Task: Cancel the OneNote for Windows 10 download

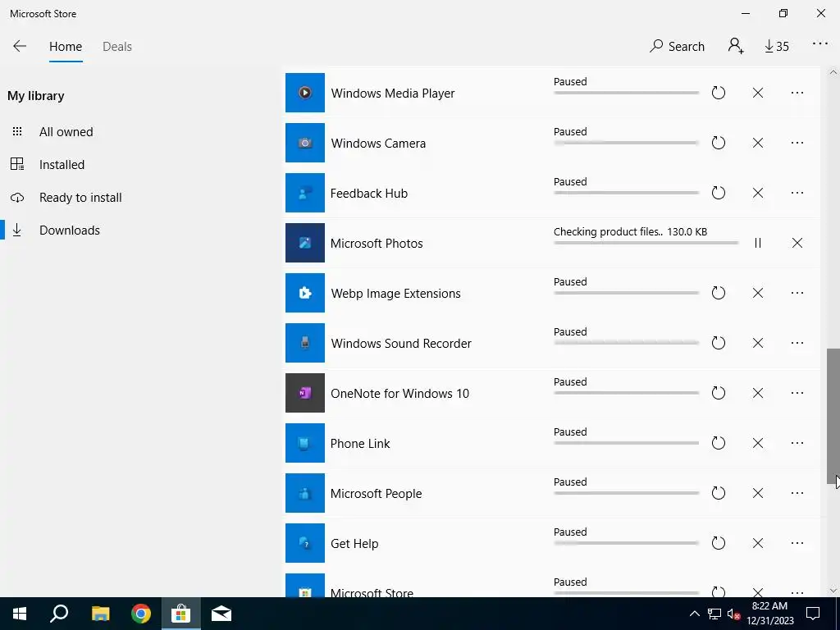Action: [x=757, y=393]
